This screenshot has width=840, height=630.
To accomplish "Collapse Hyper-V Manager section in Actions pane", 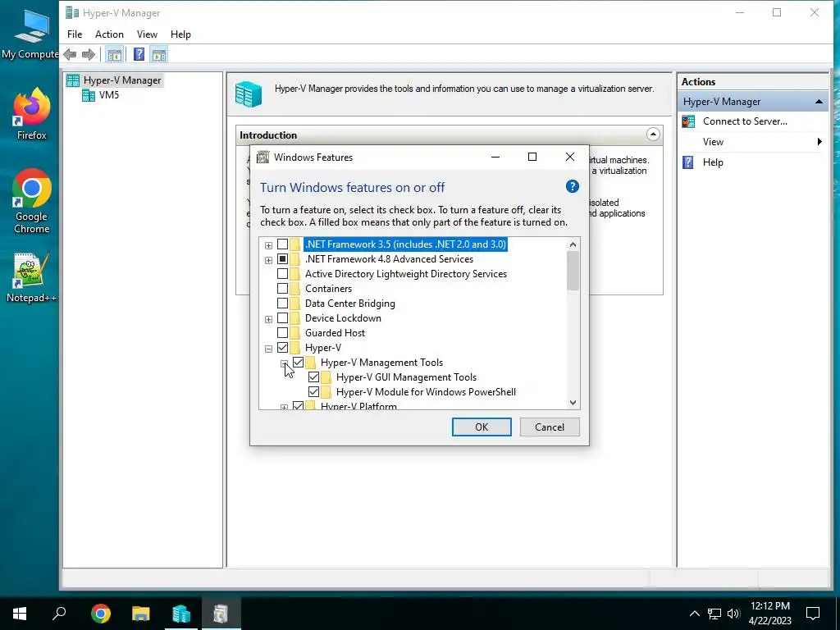I will (x=819, y=102).
